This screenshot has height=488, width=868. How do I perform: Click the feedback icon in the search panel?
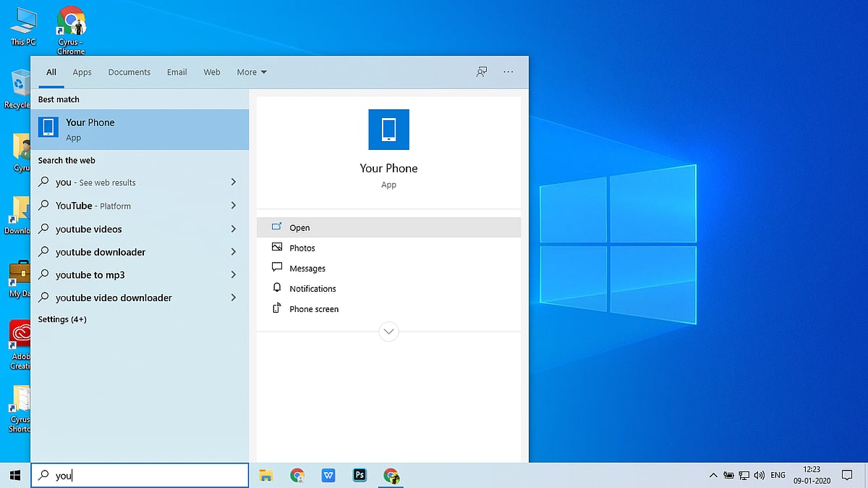click(x=481, y=72)
